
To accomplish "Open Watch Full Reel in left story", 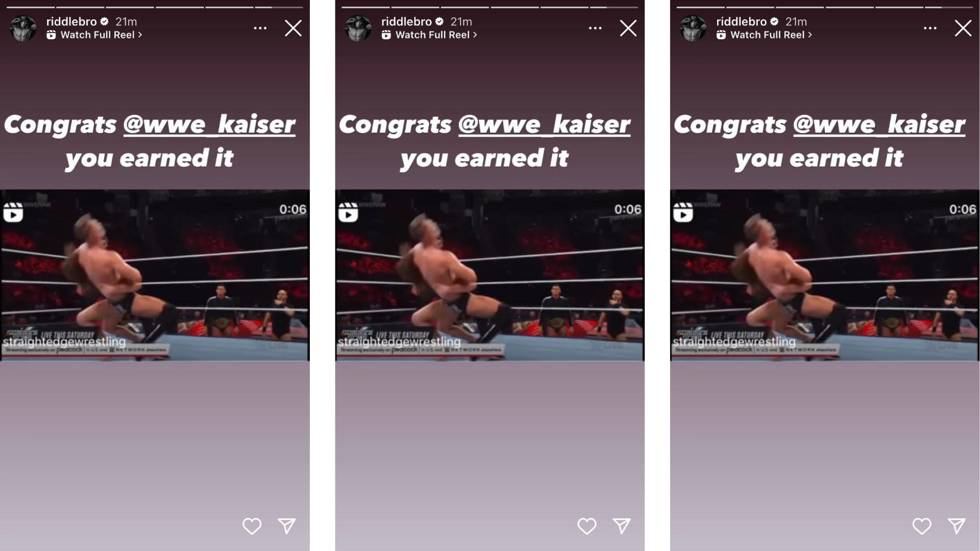I will tap(94, 35).
